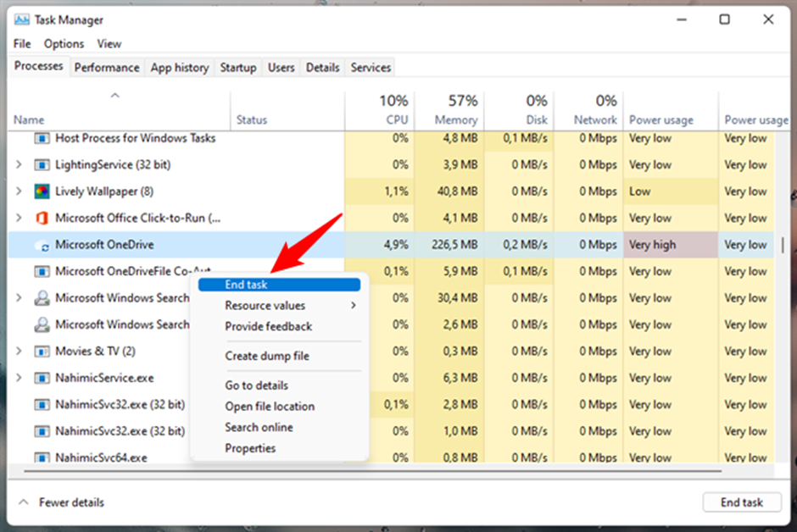This screenshot has width=797, height=532.
Task: Click the Microsoft OneDrive cloud icon
Action: (x=42, y=246)
